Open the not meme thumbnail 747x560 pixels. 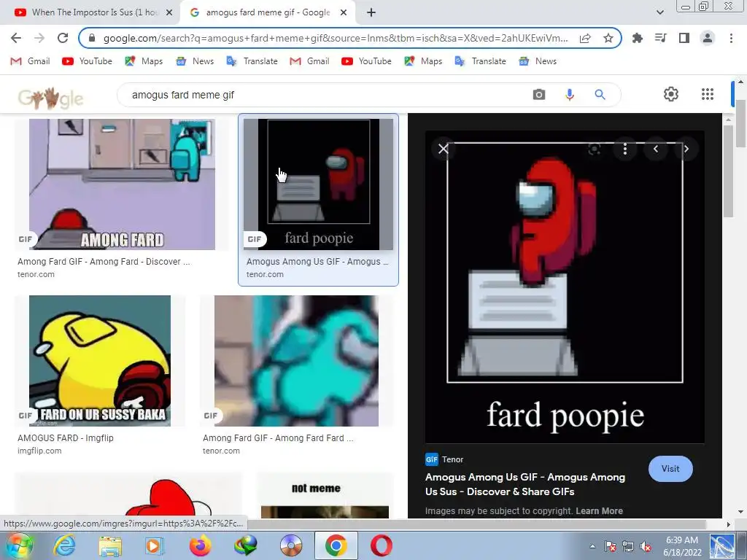coord(325,497)
